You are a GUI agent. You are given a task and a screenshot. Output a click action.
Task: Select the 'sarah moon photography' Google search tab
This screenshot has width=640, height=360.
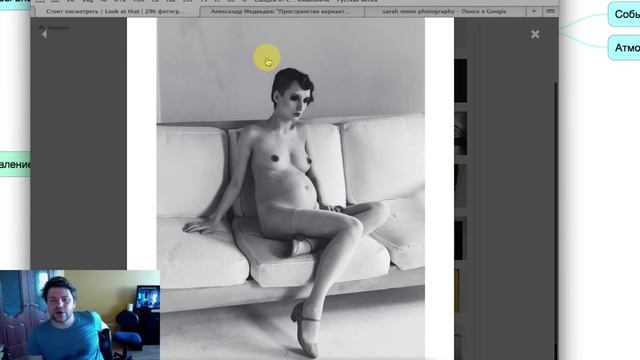pyautogui.click(x=444, y=11)
